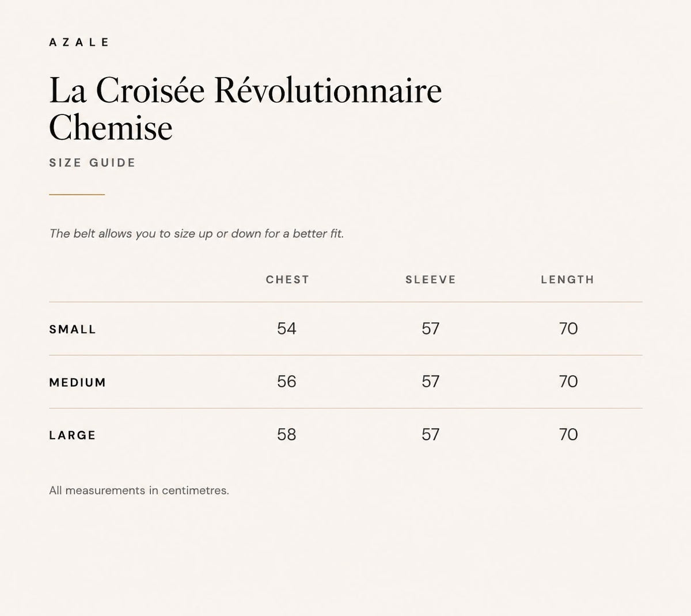Select the La Croisée Révolutionnaire Chemise title
Viewport: 691px width, 616px height.
point(245,108)
